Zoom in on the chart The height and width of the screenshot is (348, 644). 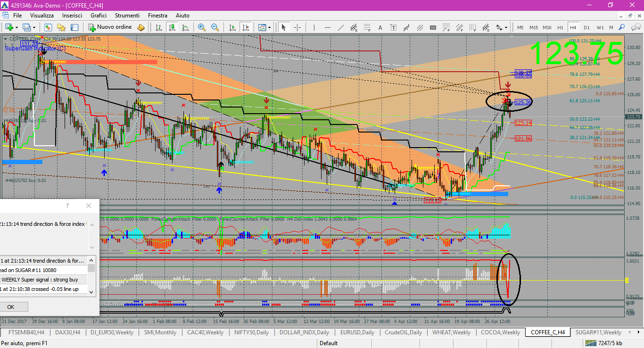coord(202,27)
